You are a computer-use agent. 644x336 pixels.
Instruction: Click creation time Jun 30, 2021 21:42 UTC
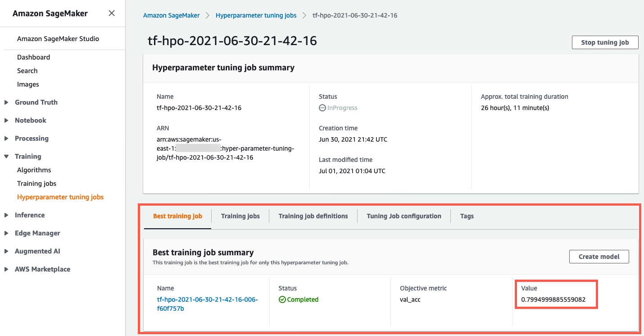pyautogui.click(x=353, y=139)
